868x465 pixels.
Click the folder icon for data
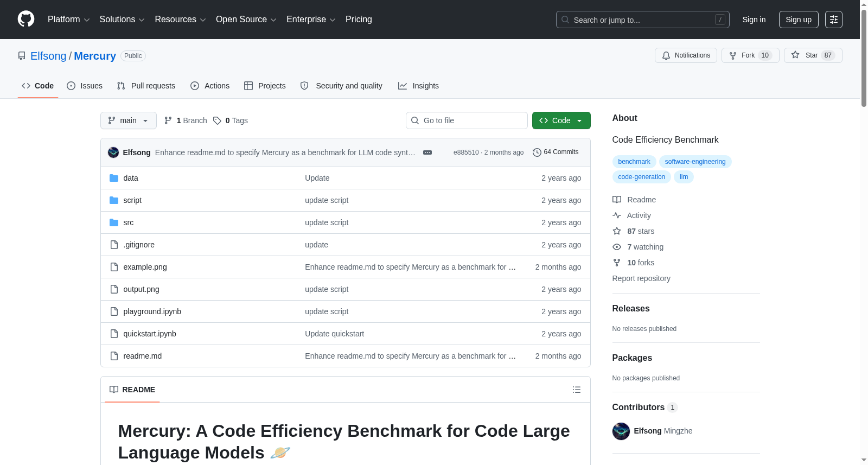(x=114, y=178)
